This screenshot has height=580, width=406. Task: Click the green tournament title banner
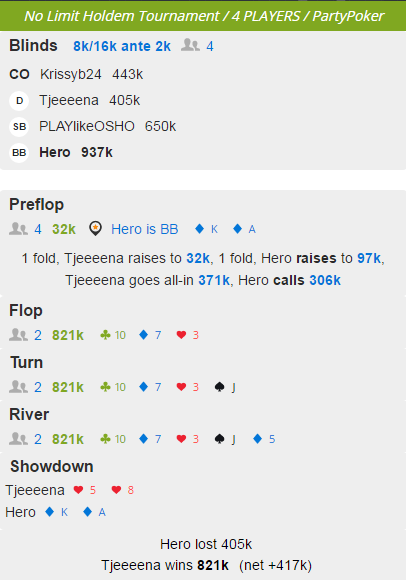point(203,16)
